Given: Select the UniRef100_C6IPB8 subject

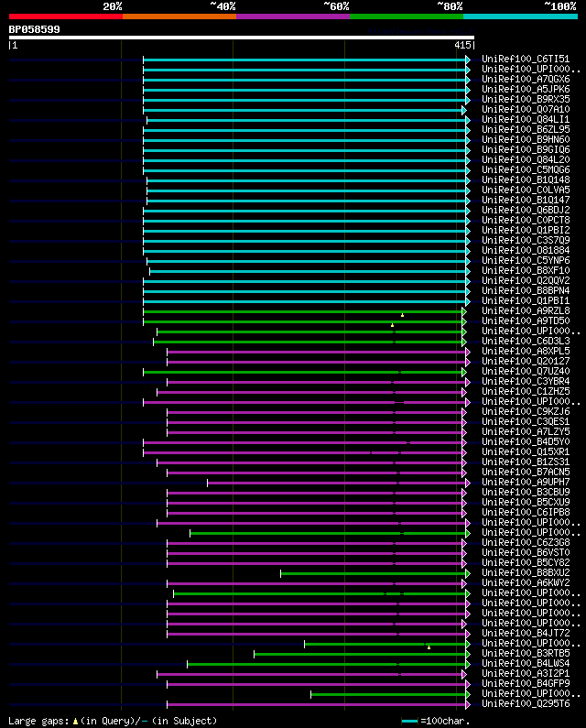Looking at the screenshot, I should (526, 512).
